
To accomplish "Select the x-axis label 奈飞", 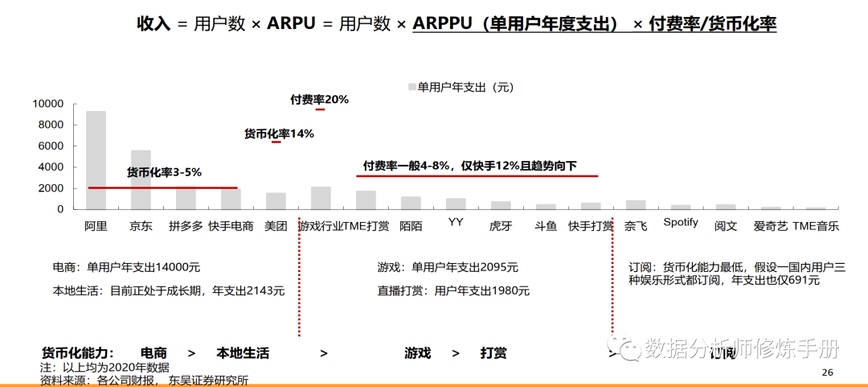I will pyautogui.click(x=636, y=226).
